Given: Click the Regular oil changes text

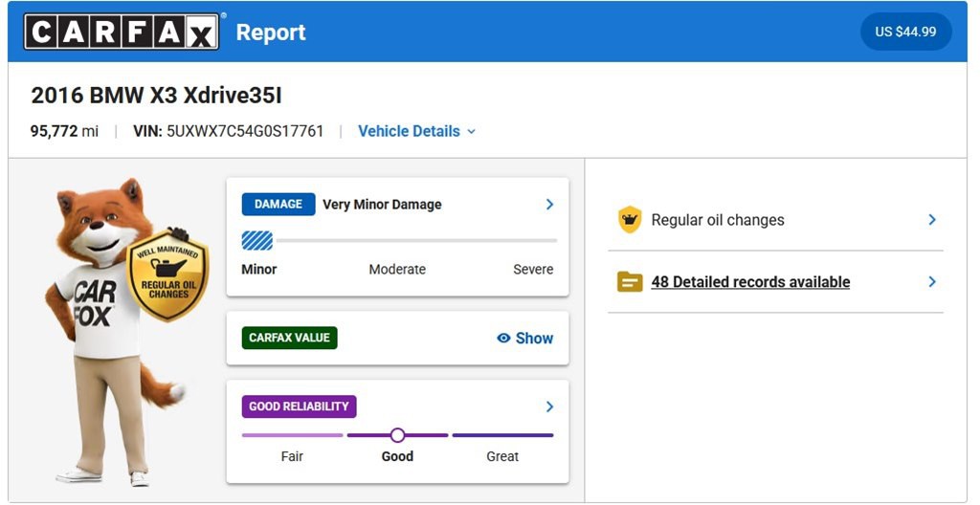Looking at the screenshot, I should tap(718, 220).
